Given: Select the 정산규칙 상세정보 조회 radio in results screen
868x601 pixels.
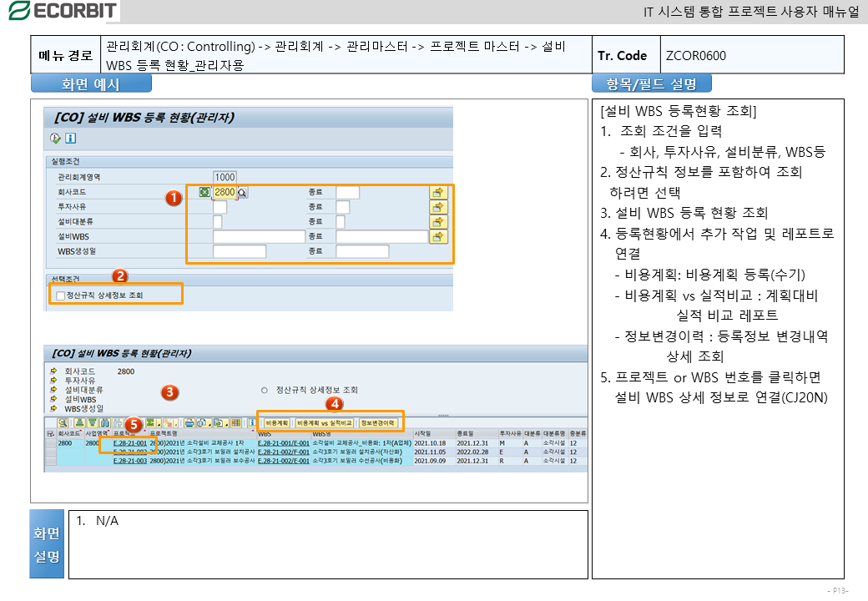Looking at the screenshot, I should 265,390.
